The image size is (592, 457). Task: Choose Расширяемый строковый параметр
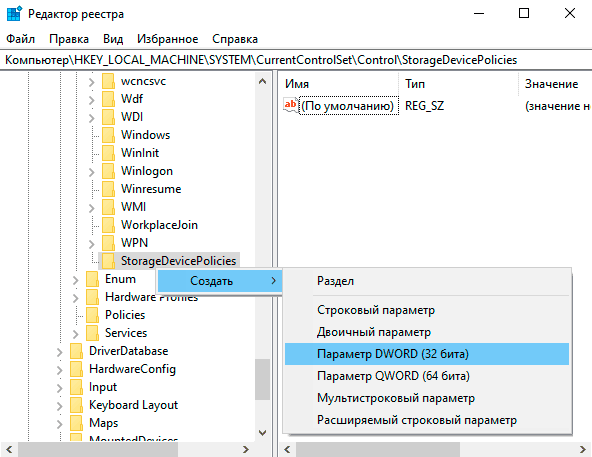pos(427,420)
